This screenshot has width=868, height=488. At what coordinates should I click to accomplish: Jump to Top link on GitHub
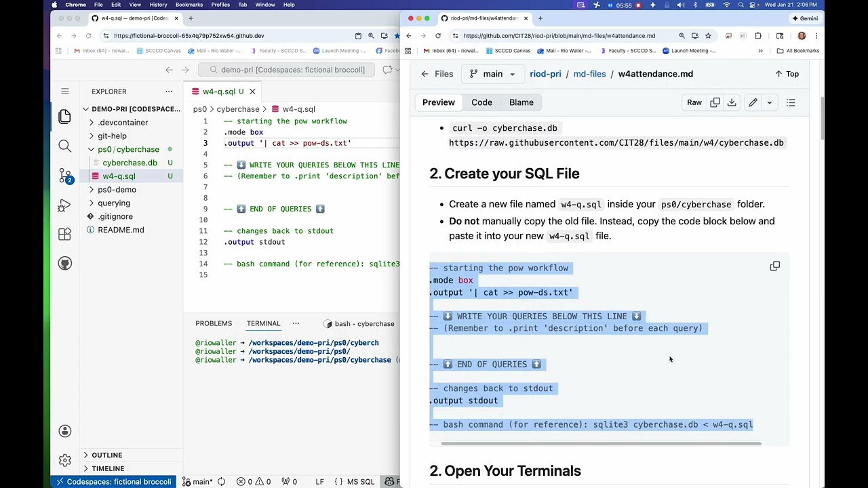click(787, 74)
